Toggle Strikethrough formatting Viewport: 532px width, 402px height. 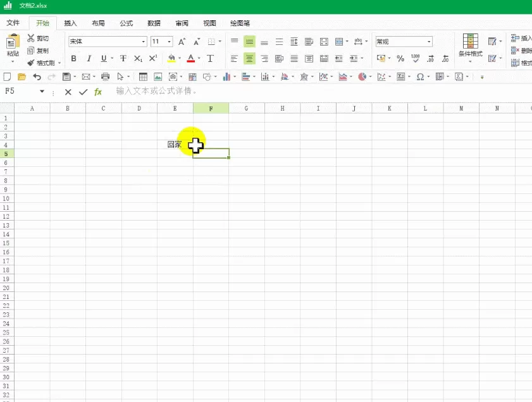(x=123, y=59)
